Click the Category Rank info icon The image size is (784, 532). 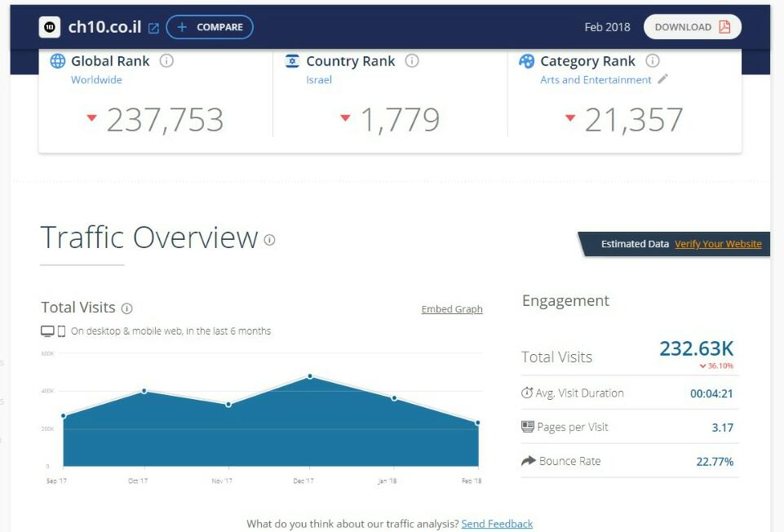(x=652, y=61)
